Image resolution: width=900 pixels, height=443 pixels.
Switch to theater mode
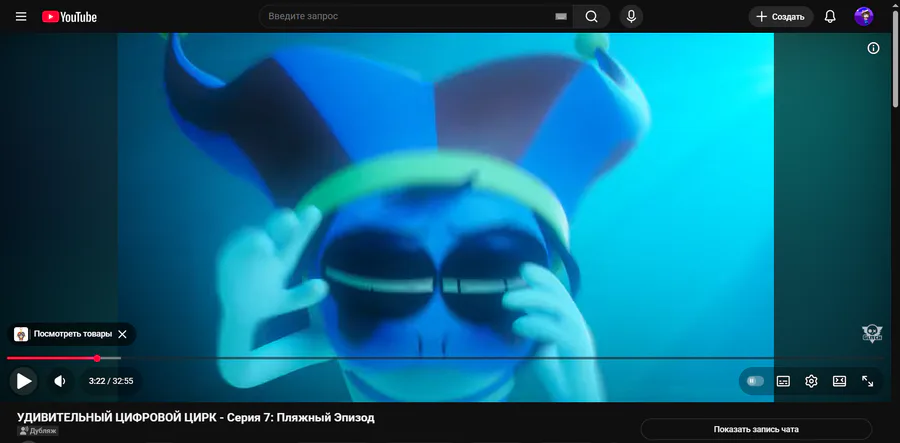coord(839,381)
